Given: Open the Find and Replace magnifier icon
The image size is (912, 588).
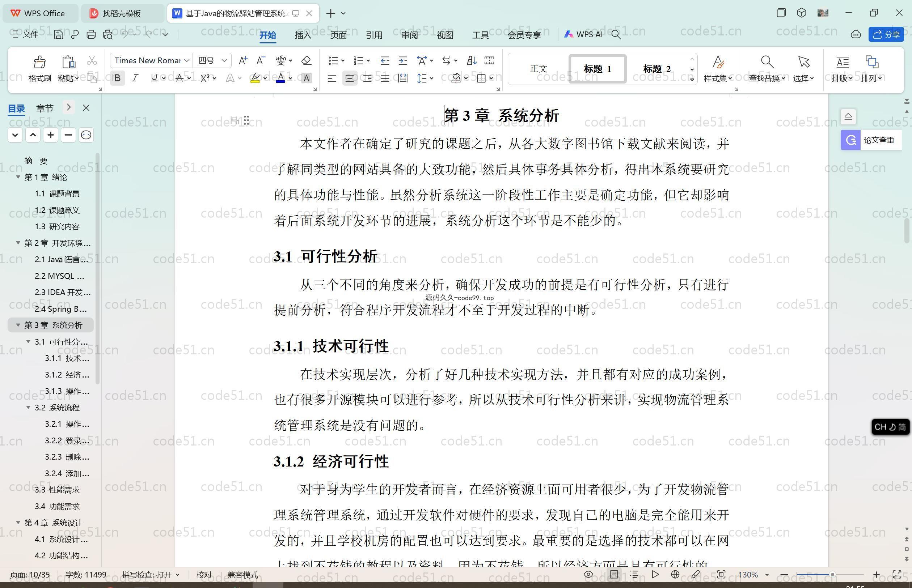Looking at the screenshot, I should pyautogui.click(x=767, y=61).
